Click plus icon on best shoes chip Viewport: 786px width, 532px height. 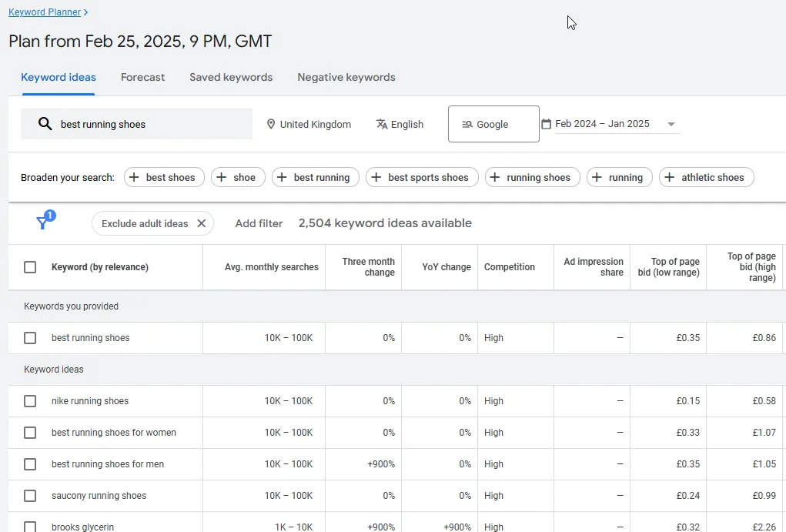[x=134, y=177]
